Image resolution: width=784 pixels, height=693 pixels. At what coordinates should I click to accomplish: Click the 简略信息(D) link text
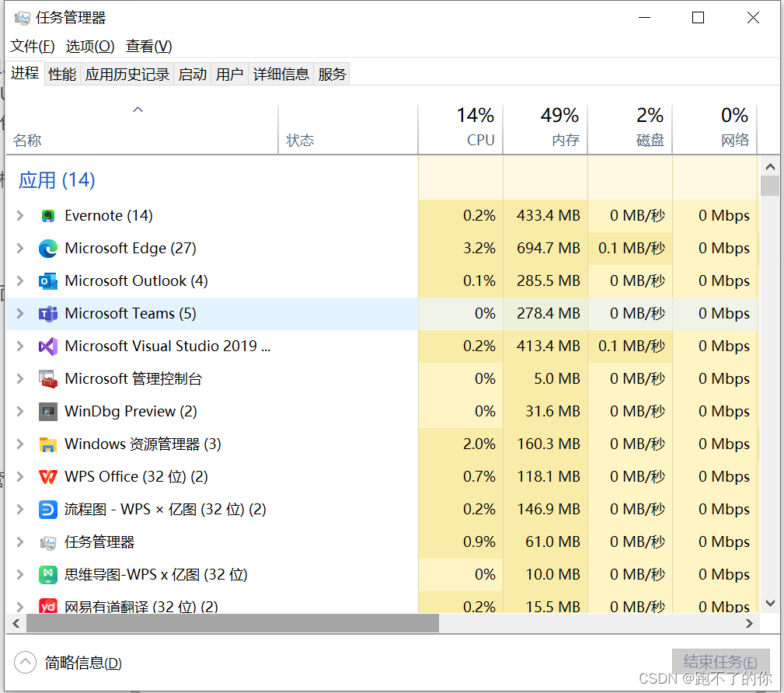click(x=83, y=663)
